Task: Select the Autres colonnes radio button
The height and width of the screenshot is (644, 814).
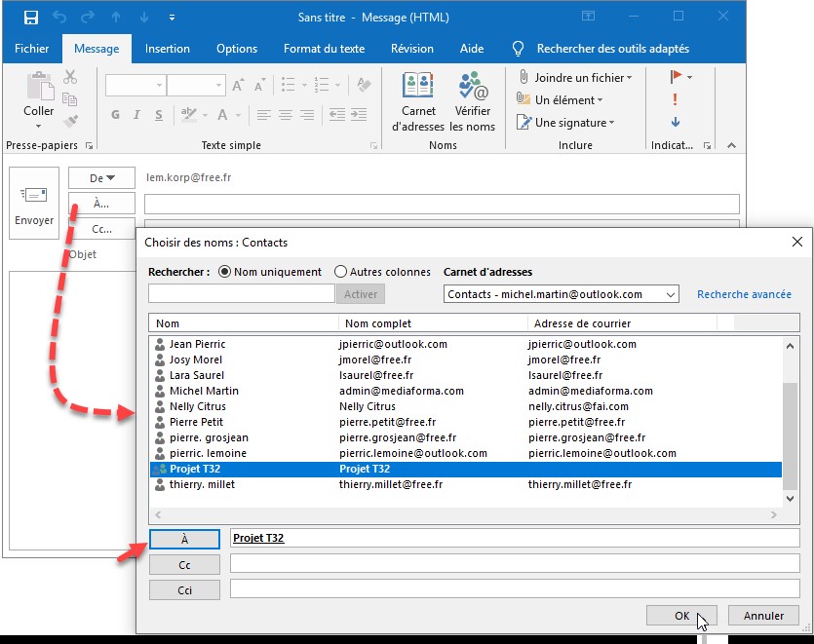Action: pos(341,272)
